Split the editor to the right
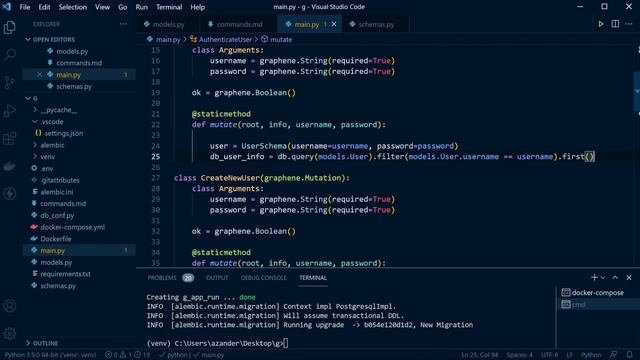640x360 pixels. [615, 24]
